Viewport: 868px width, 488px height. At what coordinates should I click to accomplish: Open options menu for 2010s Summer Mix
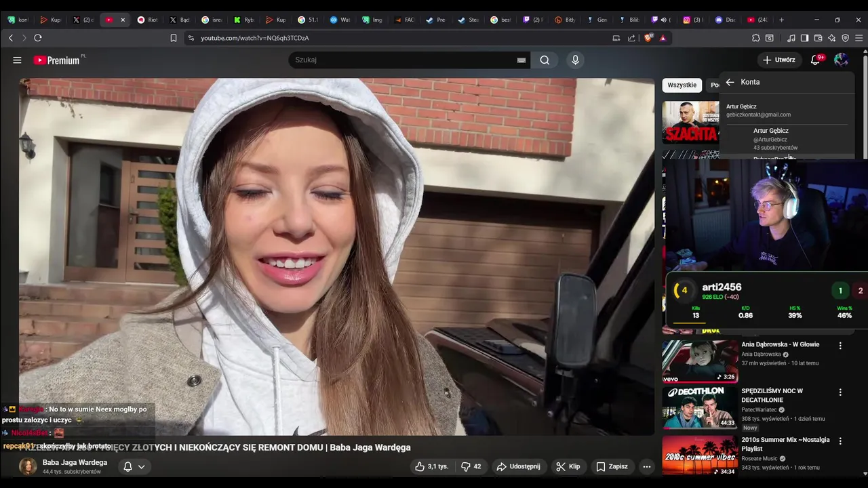tap(840, 441)
